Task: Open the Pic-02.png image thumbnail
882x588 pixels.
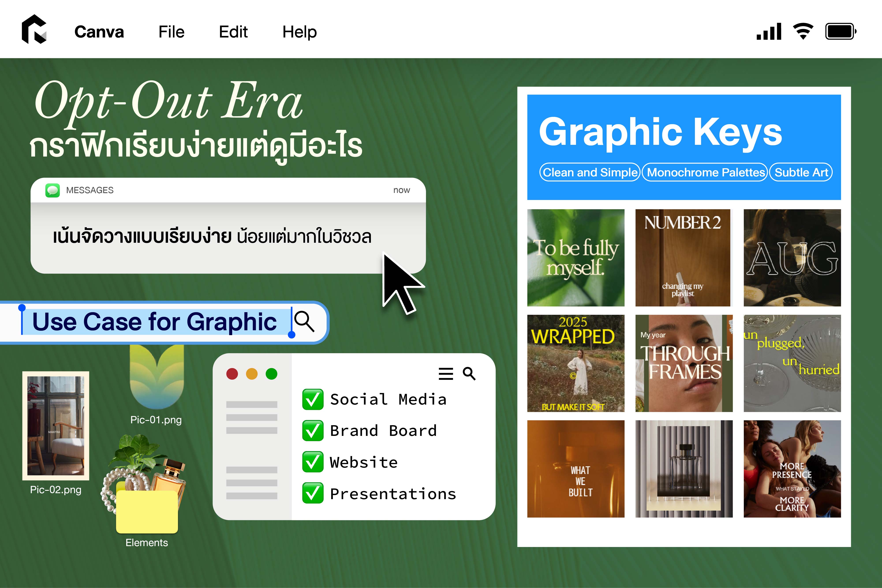Action: 56,426
